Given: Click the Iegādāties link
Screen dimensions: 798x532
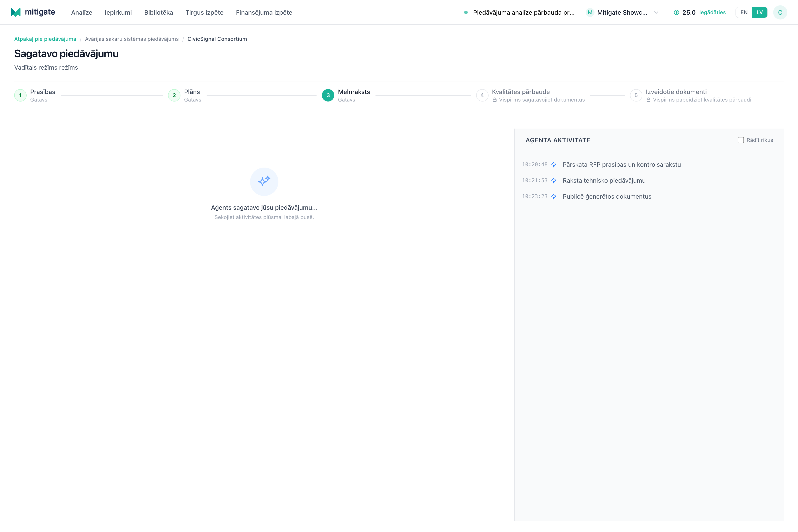Looking at the screenshot, I should pos(712,13).
